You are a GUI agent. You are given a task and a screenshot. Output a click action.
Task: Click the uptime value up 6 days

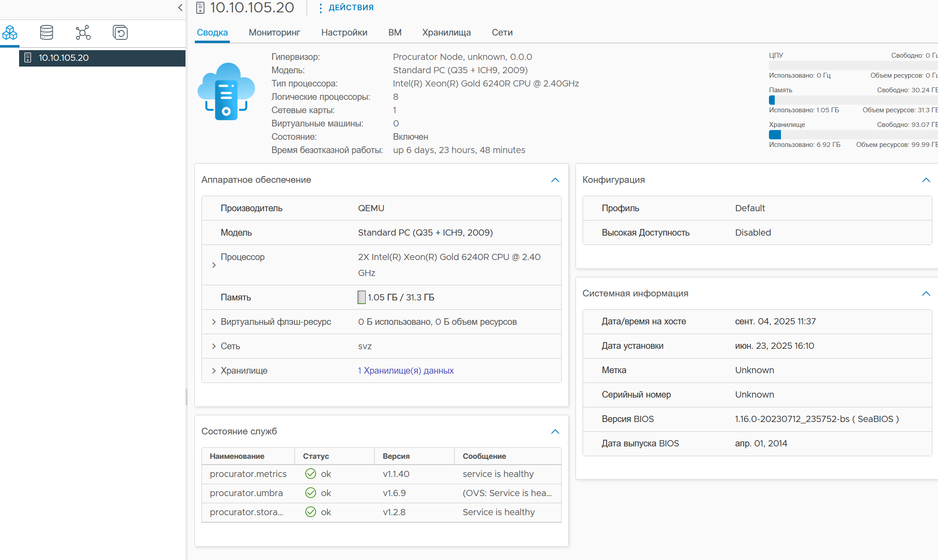pos(459,150)
